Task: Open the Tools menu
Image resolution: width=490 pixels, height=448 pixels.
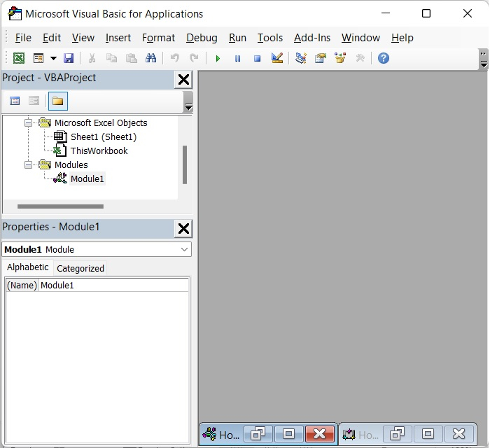Action: [x=270, y=38]
